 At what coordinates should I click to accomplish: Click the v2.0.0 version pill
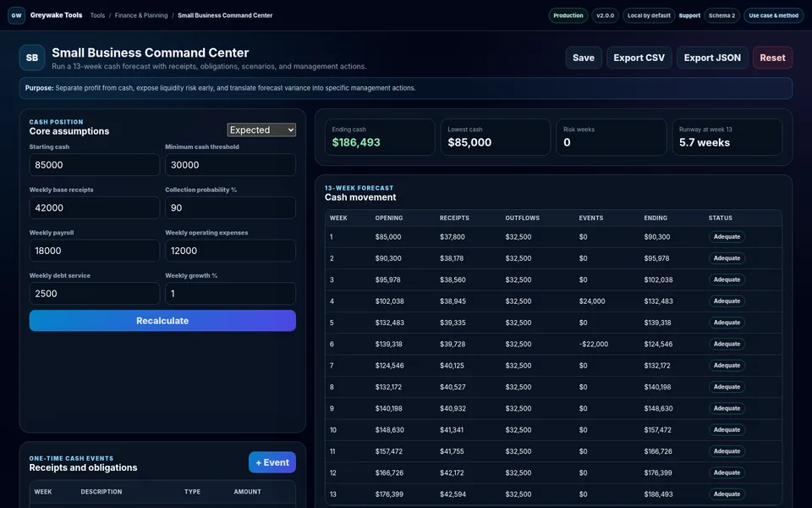point(605,15)
